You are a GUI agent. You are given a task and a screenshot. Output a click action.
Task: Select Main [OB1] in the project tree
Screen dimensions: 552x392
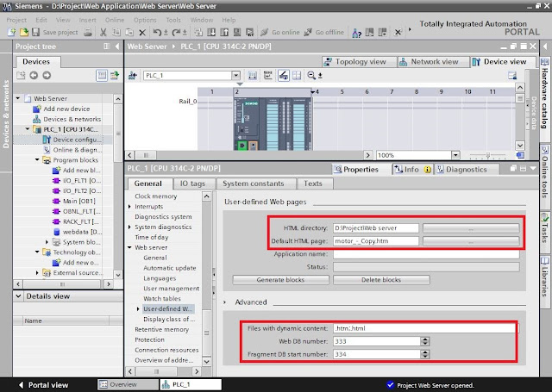coord(78,201)
